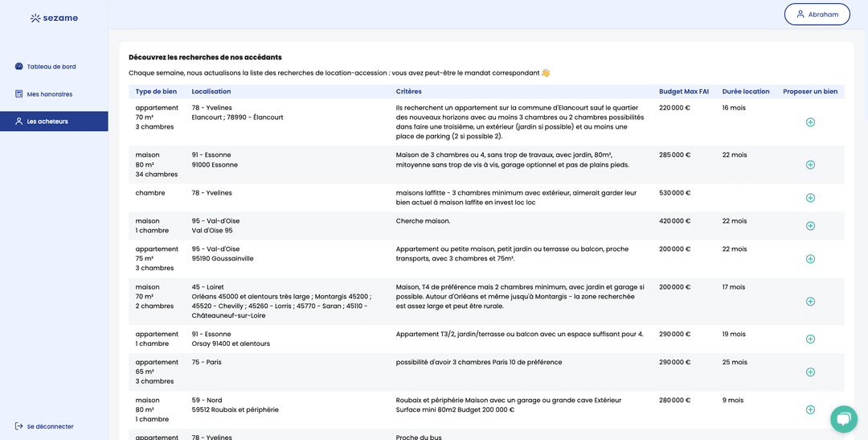Image resolution: width=868 pixels, height=440 pixels.
Task: Click plus icon for Val d'Oise 95 row
Action: [x=810, y=226]
